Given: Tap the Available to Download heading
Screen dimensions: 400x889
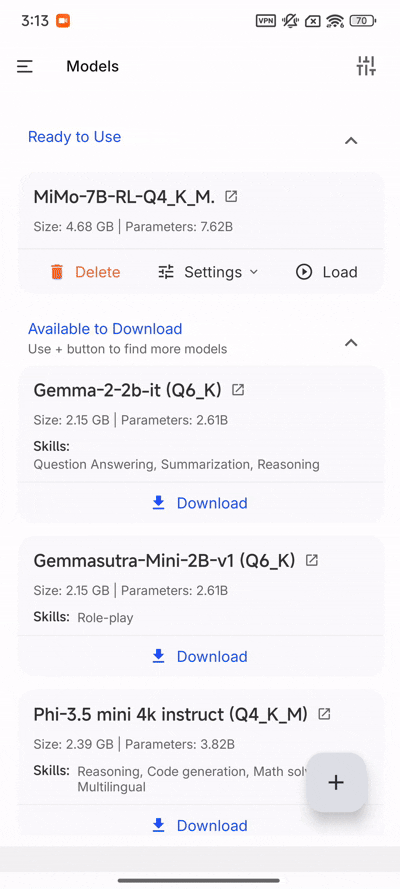Looking at the screenshot, I should click(x=105, y=329).
